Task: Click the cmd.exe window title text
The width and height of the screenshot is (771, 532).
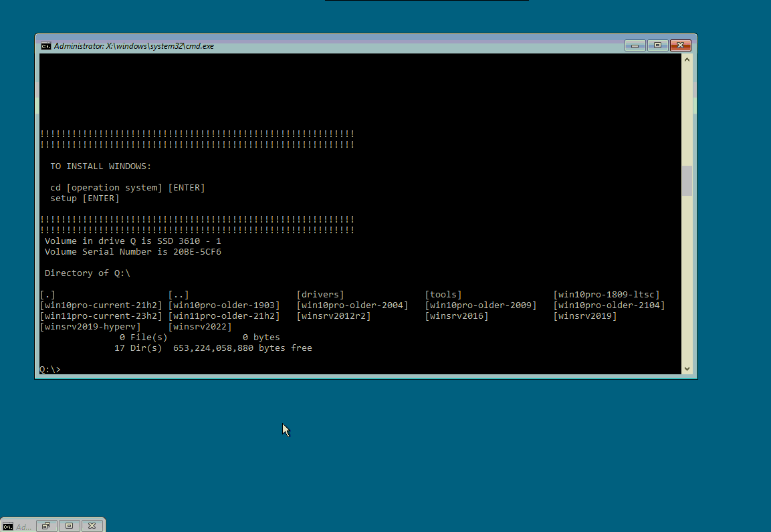Action: click(x=134, y=46)
